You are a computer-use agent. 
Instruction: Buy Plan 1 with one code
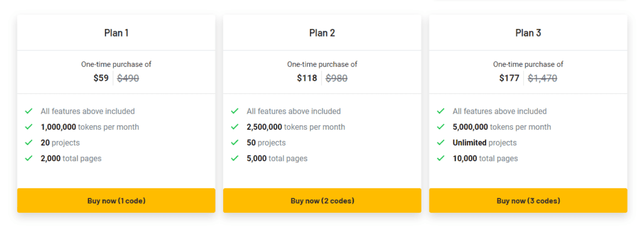[x=116, y=200]
